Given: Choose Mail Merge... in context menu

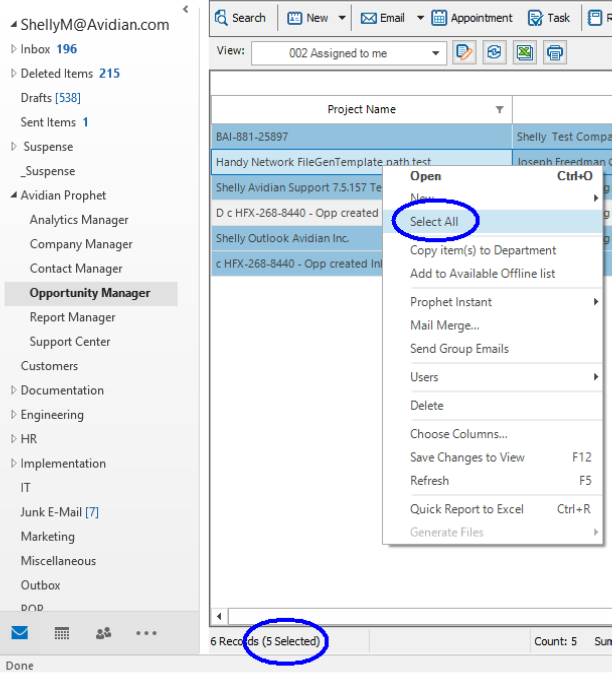Looking at the screenshot, I should pos(492,326).
